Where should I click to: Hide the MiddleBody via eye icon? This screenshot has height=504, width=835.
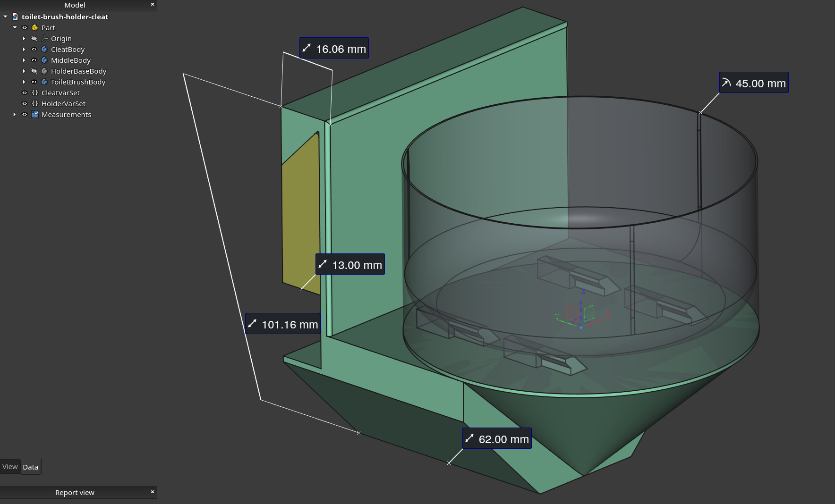34,60
